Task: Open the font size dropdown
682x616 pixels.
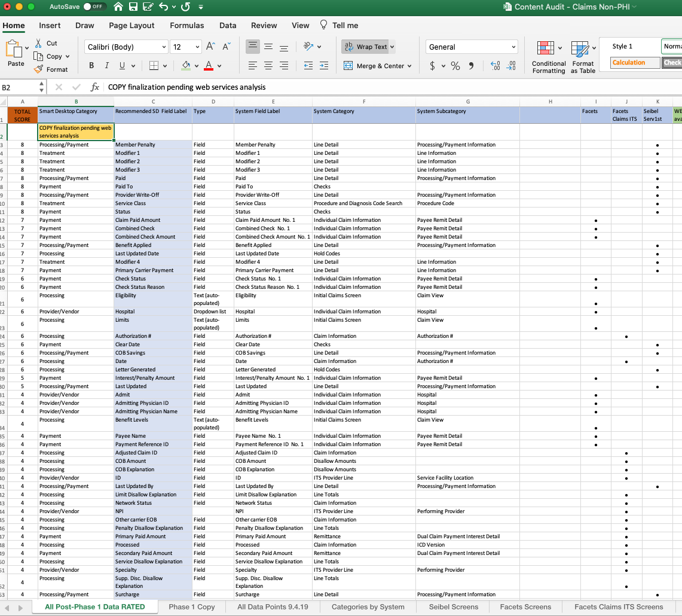Action: (x=197, y=47)
